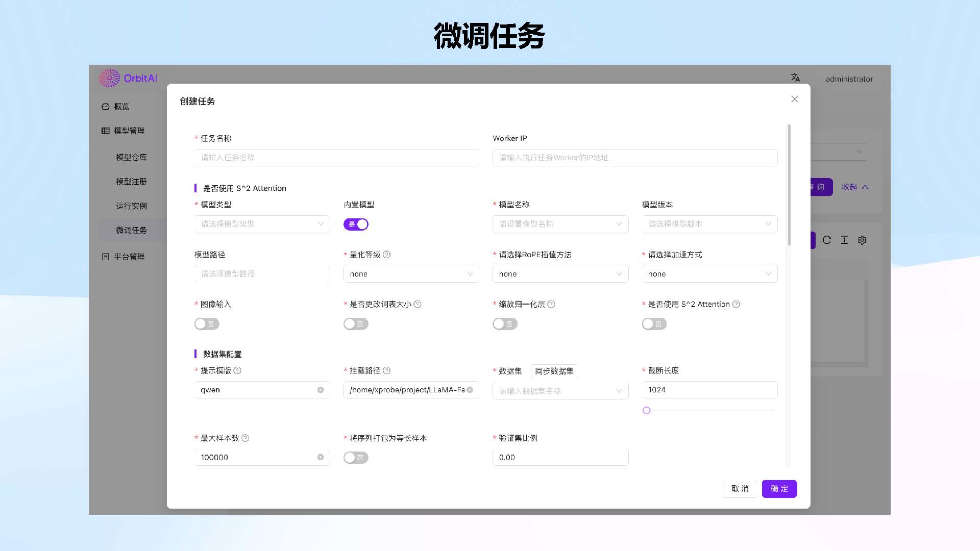Click the column height density icon
980x551 pixels.
[845, 240]
